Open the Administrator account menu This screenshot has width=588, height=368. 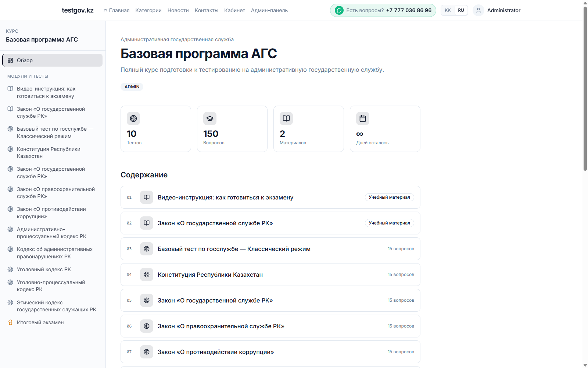(497, 10)
